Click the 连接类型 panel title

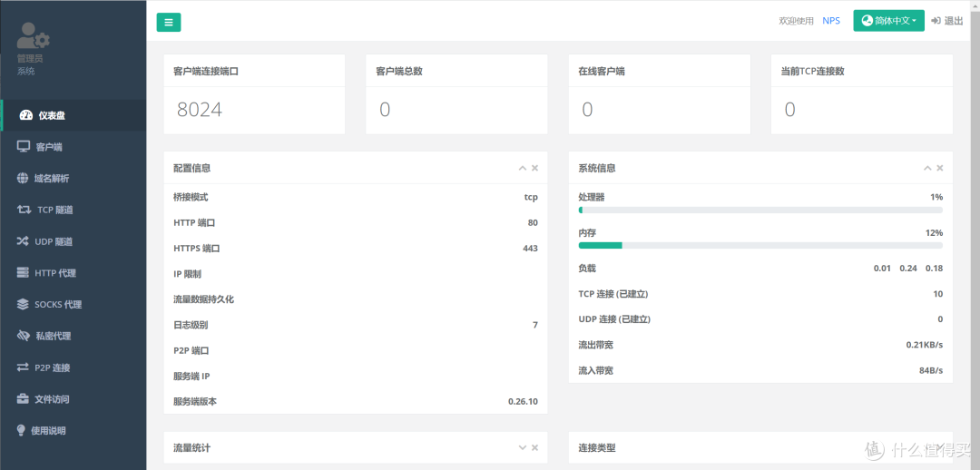click(x=597, y=448)
